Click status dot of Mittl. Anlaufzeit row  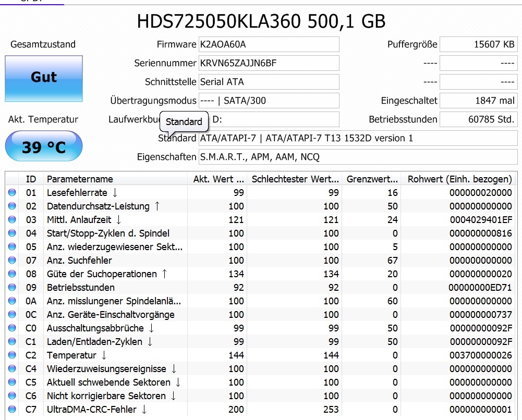12,219
